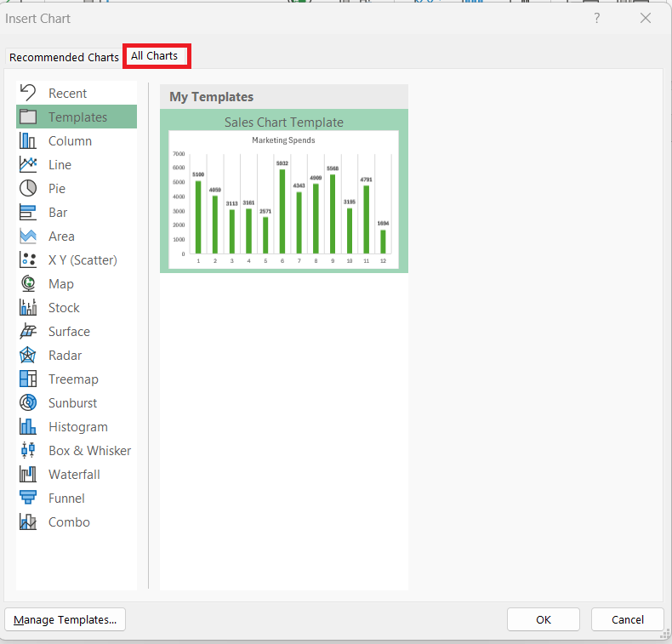Switch to the All Charts tab
672x644 pixels.
click(155, 55)
